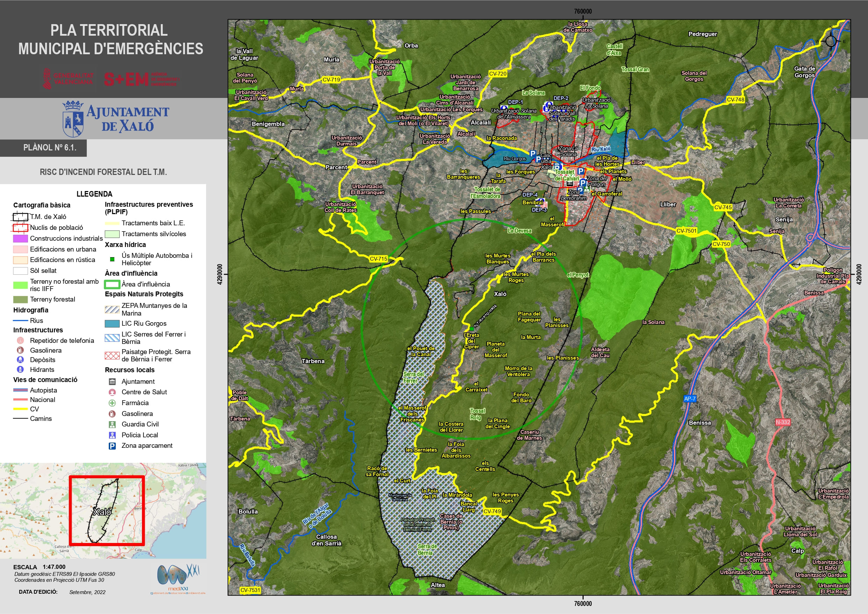Click the red N-332 road label
The image size is (868, 614).
(x=783, y=422)
